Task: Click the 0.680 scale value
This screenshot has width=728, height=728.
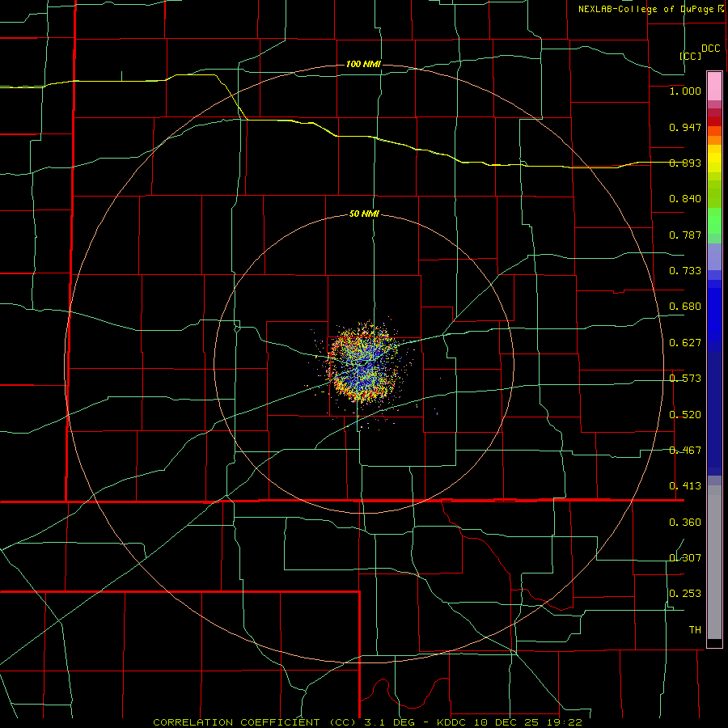Action: (685, 307)
